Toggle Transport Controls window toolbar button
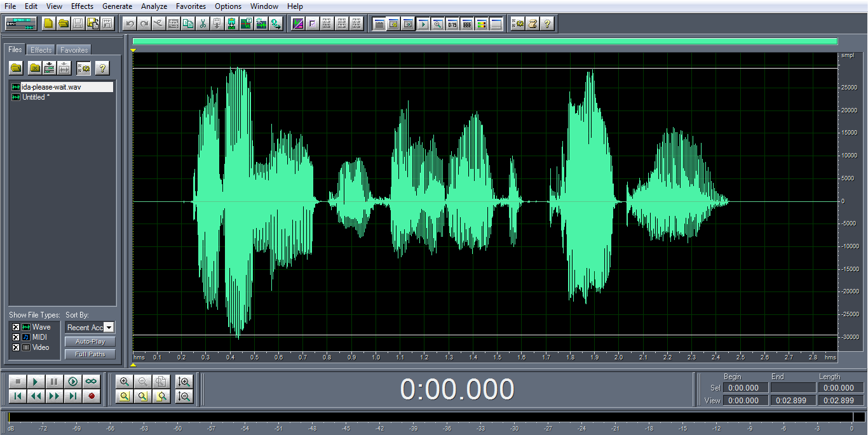The height and width of the screenshot is (435, 868). 423,23
